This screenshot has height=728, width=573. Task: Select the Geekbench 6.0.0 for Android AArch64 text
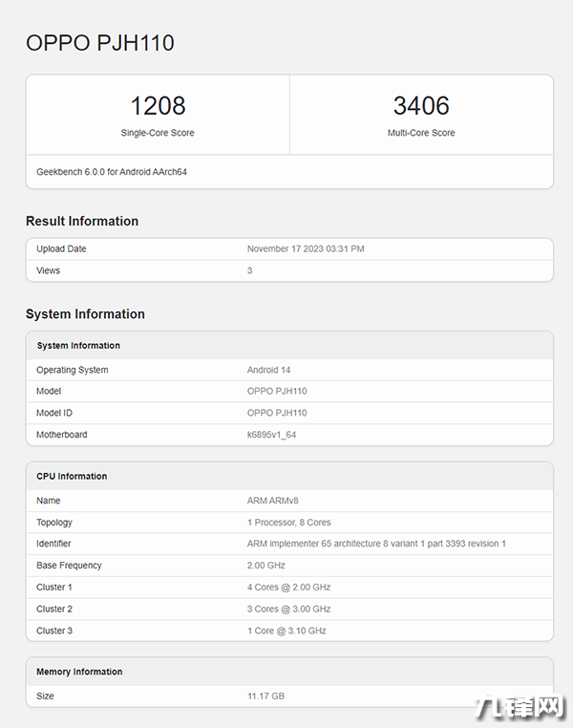click(x=112, y=172)
